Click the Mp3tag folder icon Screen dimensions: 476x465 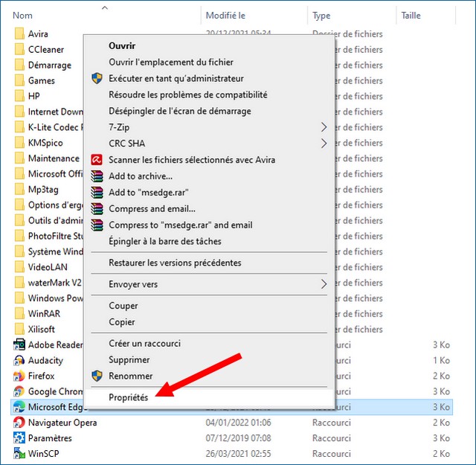point(19,189)
